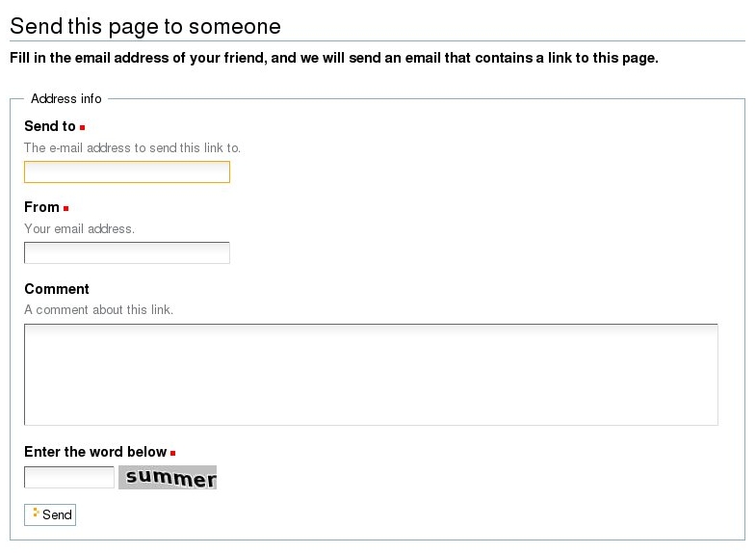This screenshot has width=756, height=553.
Task: Click the "Send to" field label
Action: tap(50, 126)
